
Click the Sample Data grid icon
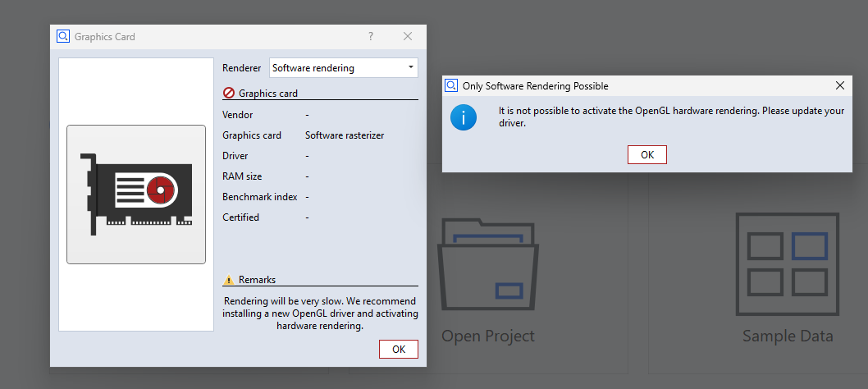788,263
